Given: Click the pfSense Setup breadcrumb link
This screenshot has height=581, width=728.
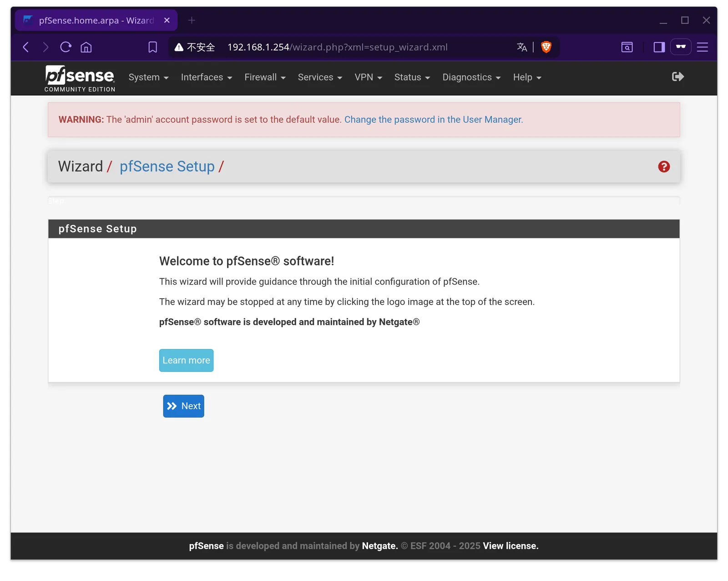Looking at the screenshot, I should coord(167,167).
